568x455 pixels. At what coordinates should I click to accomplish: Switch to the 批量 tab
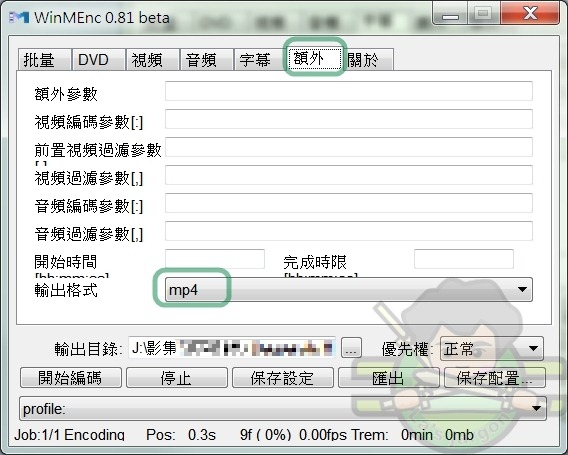[x=45, y=59]
